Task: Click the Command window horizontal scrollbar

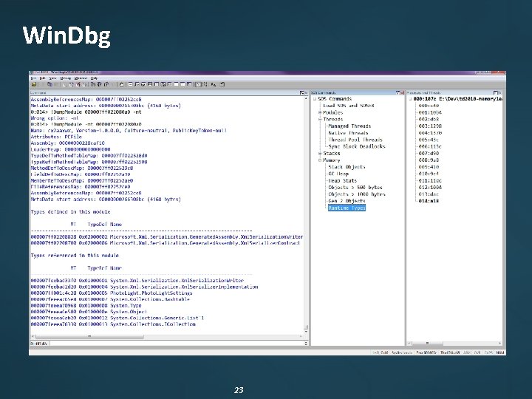Action: 166,337
